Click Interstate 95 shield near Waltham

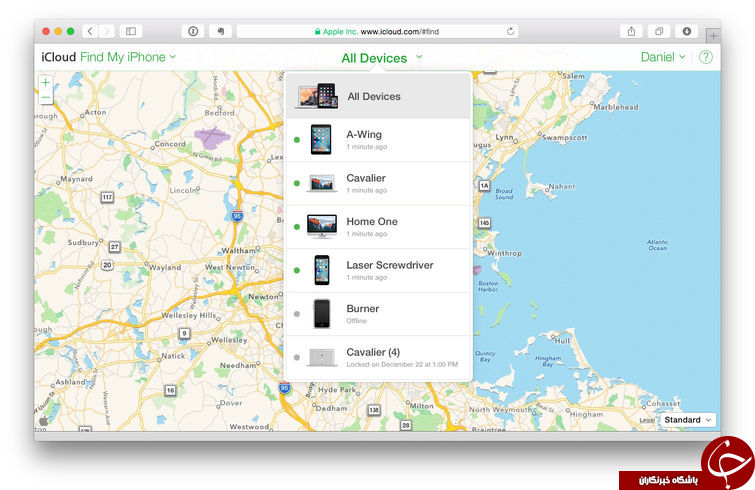click(237, 216)
